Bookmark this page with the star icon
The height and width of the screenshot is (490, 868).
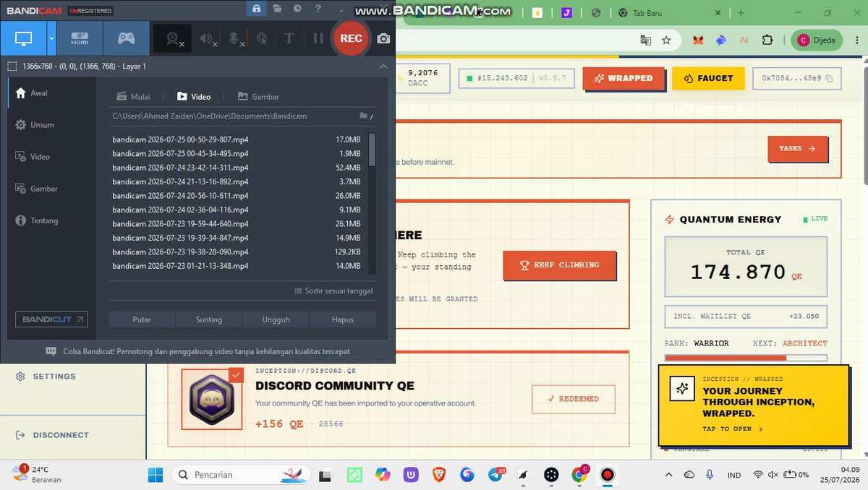pyautogui.click(x=666, y=40)
